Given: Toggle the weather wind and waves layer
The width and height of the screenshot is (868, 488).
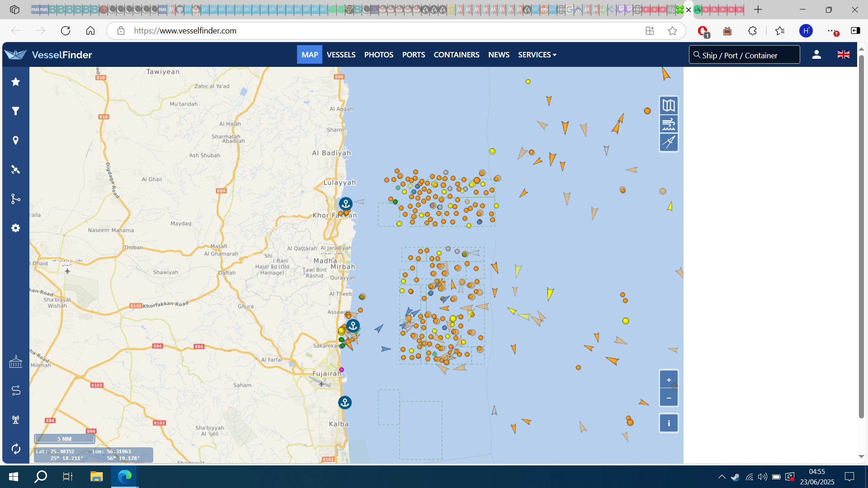Looking at the screenshot, I should click(669, 124).
